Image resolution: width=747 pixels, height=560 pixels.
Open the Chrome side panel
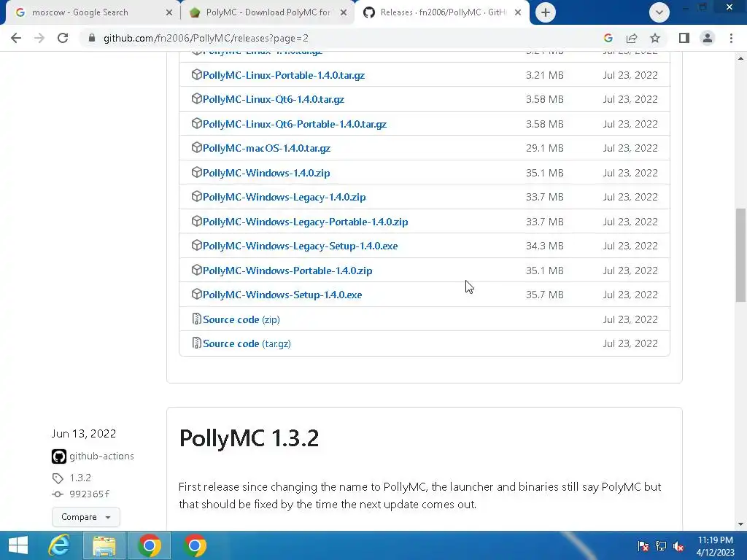(x=684, y=38)
